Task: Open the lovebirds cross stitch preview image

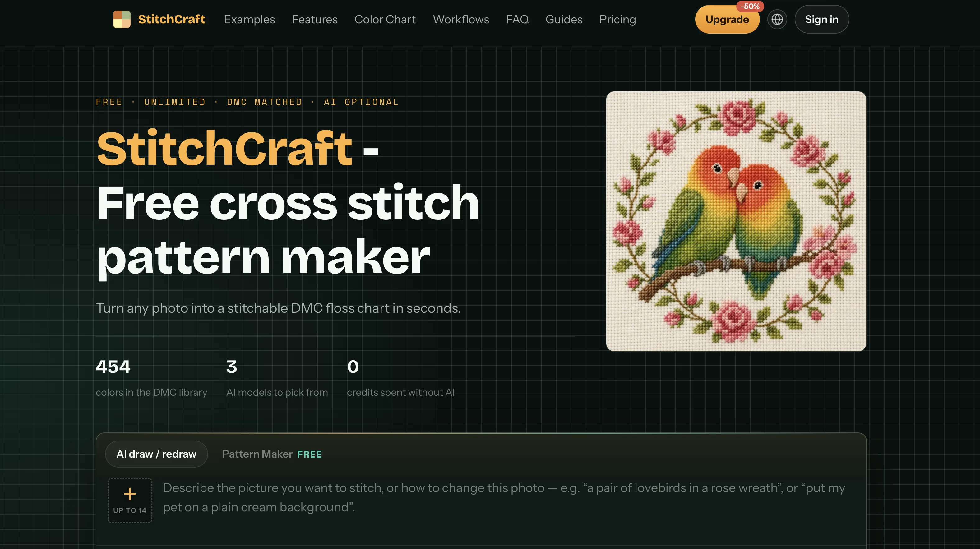Action: tap(736, 221)
